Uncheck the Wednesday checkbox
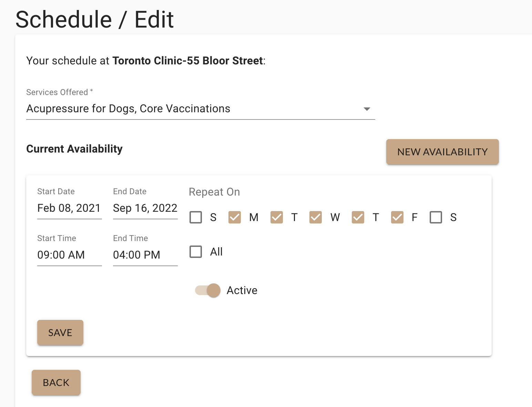This screenshot has height=407, width=532. (x=316, y=217)
